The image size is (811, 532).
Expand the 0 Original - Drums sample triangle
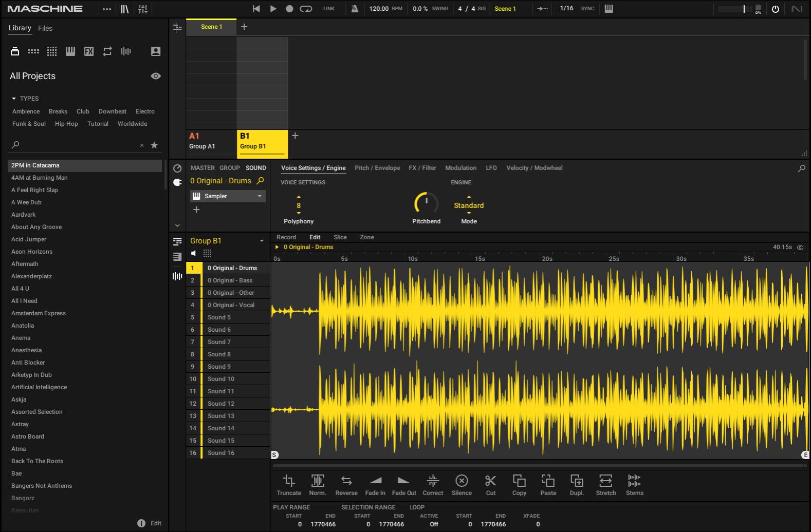click(277, 247)
